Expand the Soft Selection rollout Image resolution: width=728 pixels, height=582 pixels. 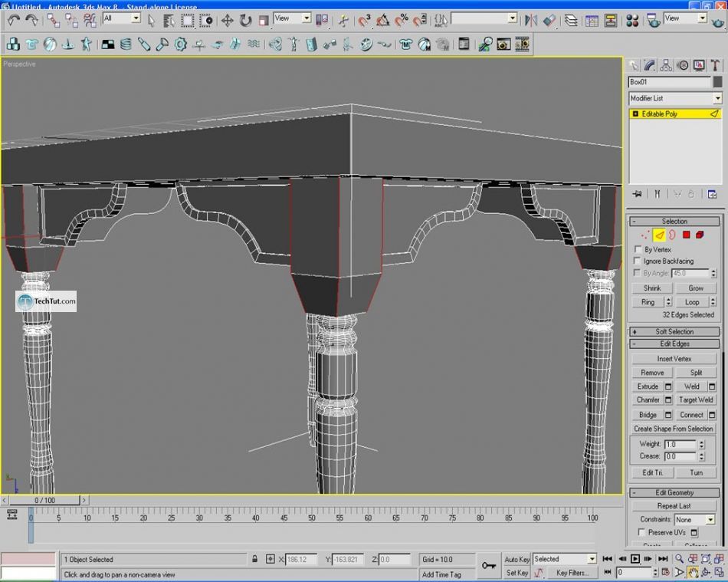tap(674, 331)
